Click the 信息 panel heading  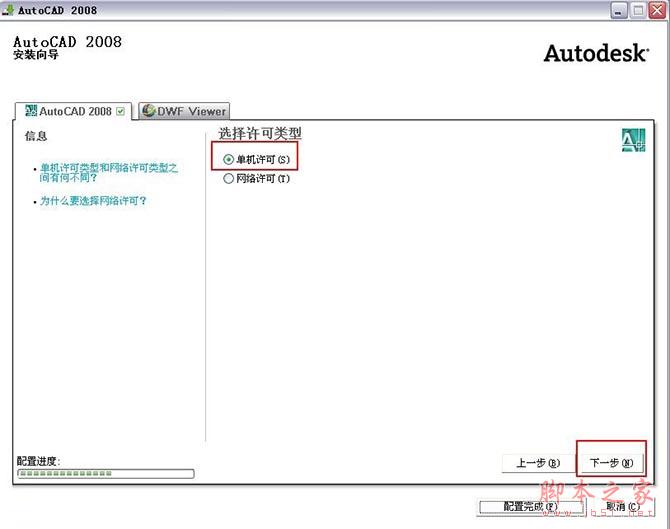36,136
